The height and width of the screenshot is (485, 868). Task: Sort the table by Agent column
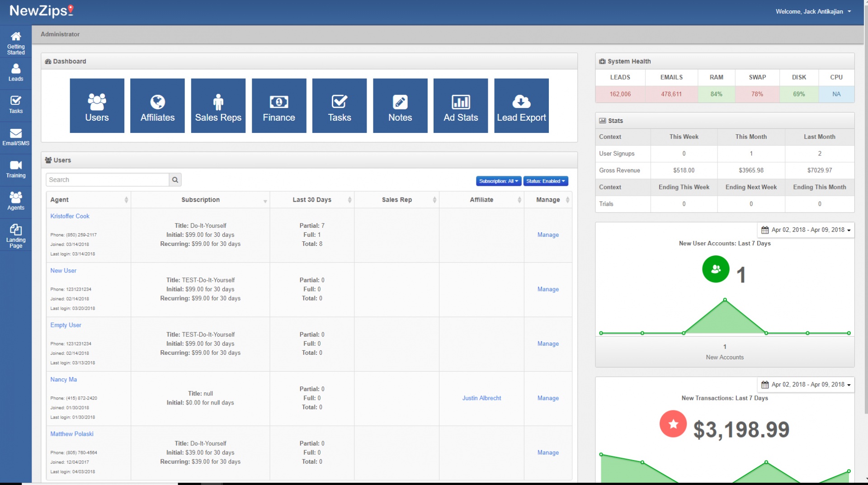point(89,200)
